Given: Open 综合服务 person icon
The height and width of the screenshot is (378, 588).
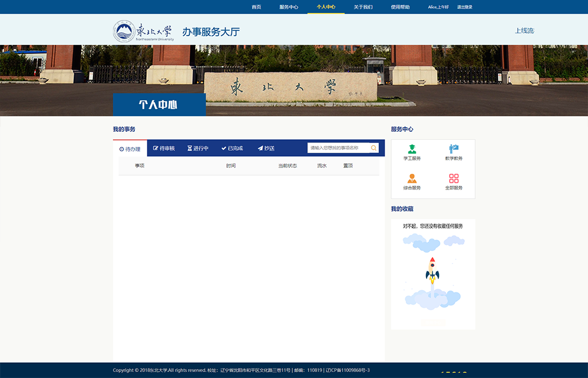Looking at the screenshot, I should (x=412, y=179).
